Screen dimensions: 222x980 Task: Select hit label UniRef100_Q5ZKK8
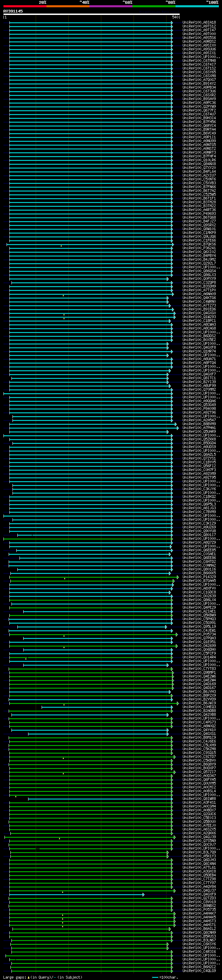[199, 439]
